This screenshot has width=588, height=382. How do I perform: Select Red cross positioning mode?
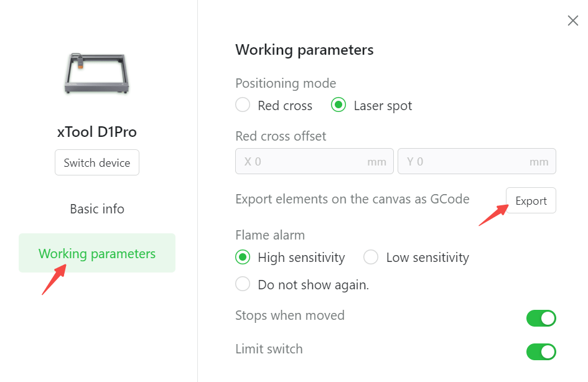pyautogui.click(x=243, y=106)
